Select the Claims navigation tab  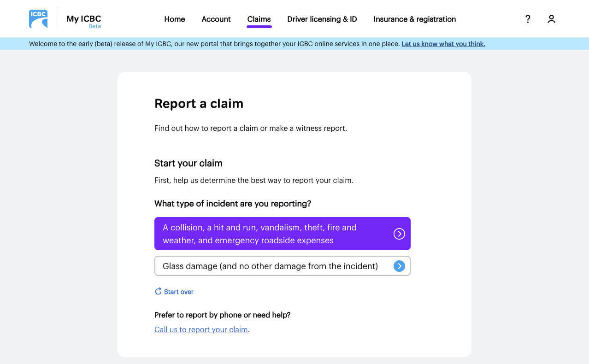(x=259, y=19)
